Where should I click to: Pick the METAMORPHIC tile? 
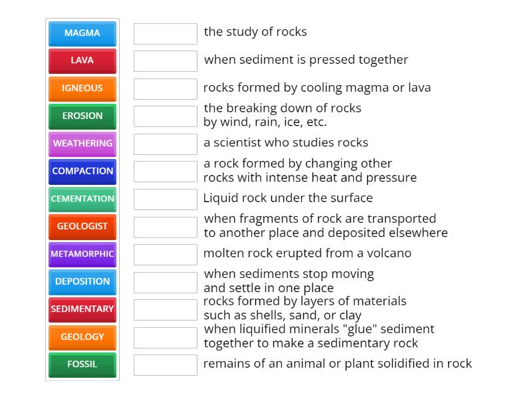(x=82, y=254)
